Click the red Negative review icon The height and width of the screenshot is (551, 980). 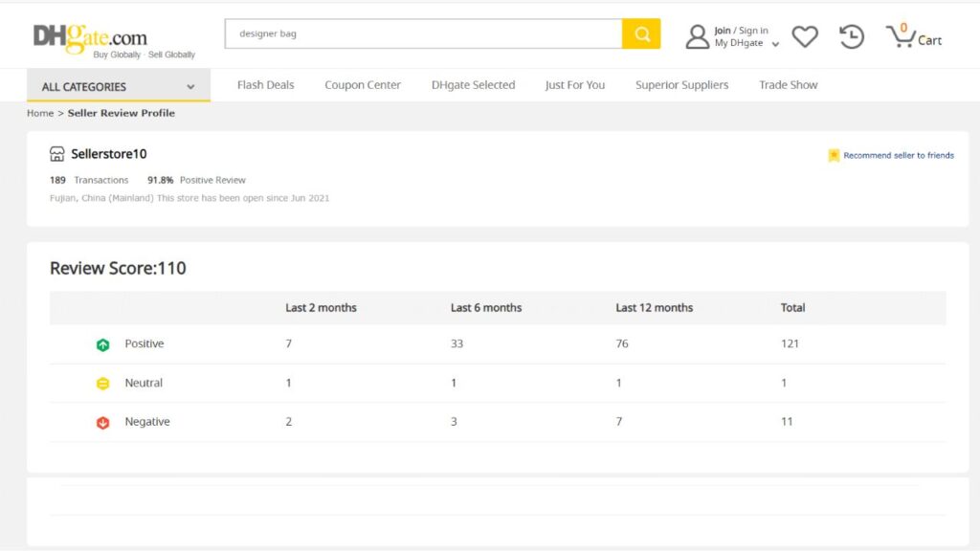point(103,423)
